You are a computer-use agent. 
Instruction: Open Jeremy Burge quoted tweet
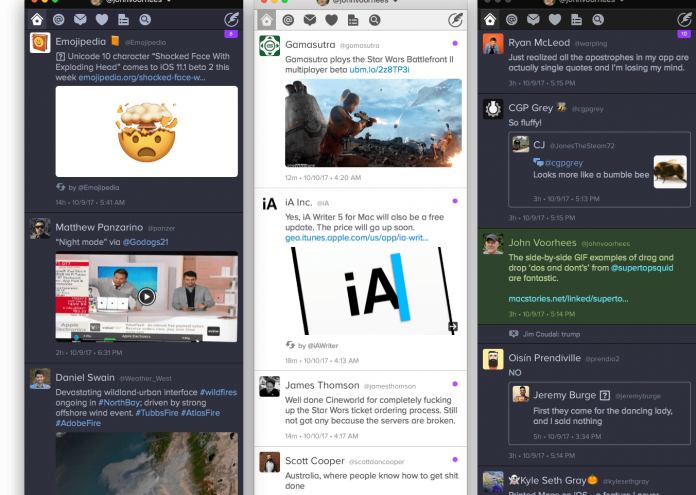(x=599, y=413)
